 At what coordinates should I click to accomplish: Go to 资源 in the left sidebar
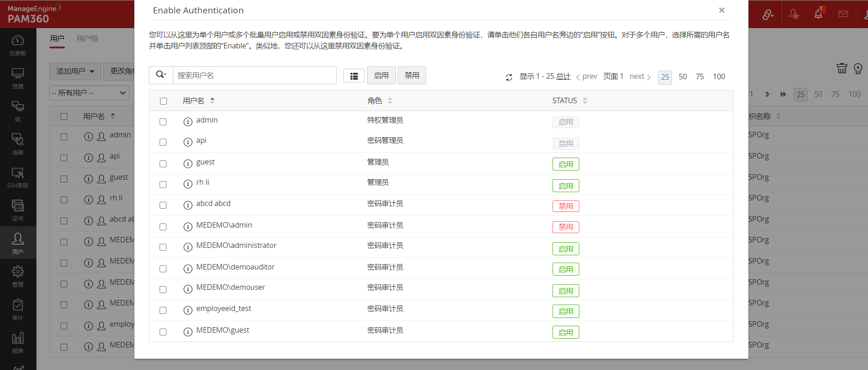click(18, 78)
